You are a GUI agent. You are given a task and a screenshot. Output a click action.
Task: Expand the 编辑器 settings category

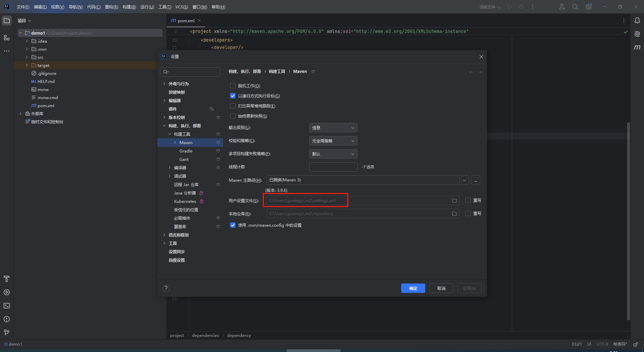point(164,100)
